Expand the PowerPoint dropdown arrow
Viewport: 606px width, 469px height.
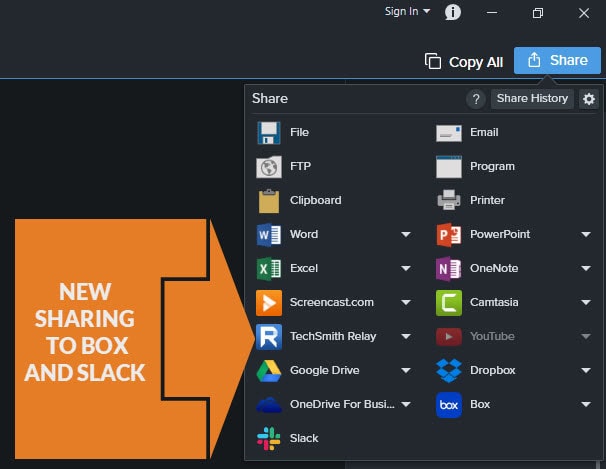pos(586,234)
